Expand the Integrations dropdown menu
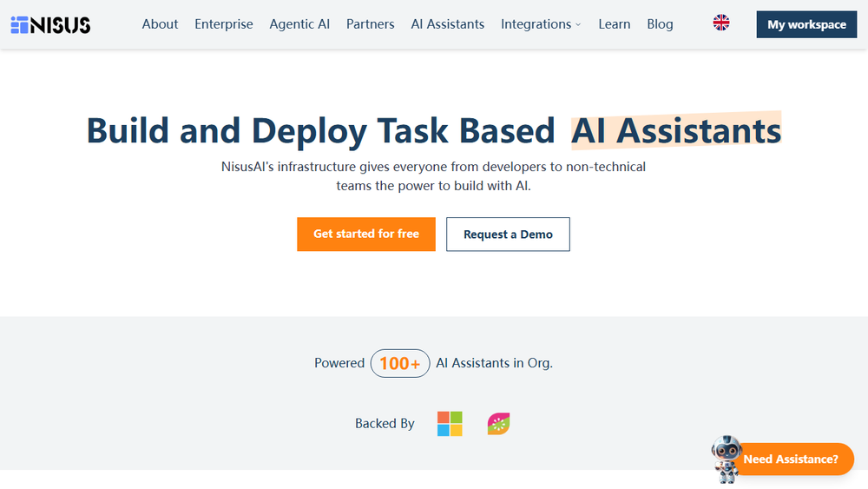This screenshot has width=868, height=489. coord(541,24)
